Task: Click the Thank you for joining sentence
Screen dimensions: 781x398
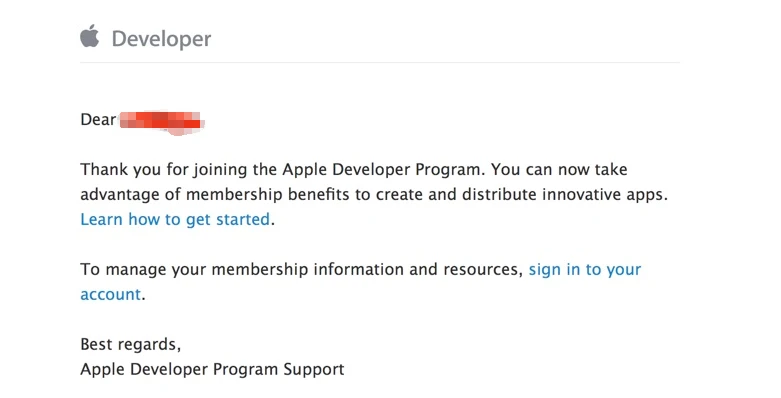Action: 282,169
